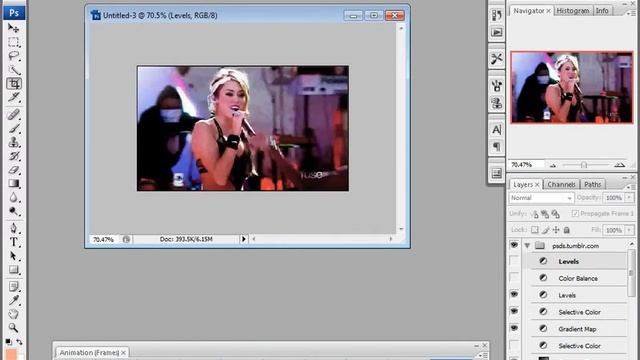Select the Eraser tool

tap(13, 170)
